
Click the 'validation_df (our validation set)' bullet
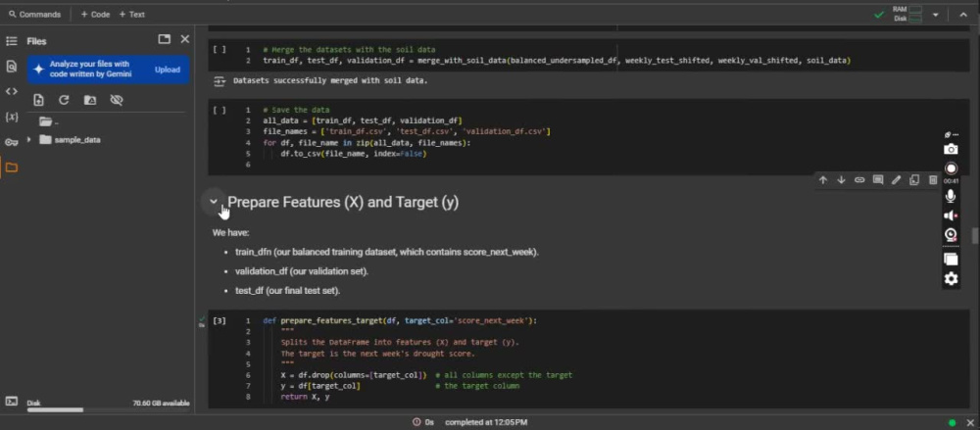[x=302, y=271]
